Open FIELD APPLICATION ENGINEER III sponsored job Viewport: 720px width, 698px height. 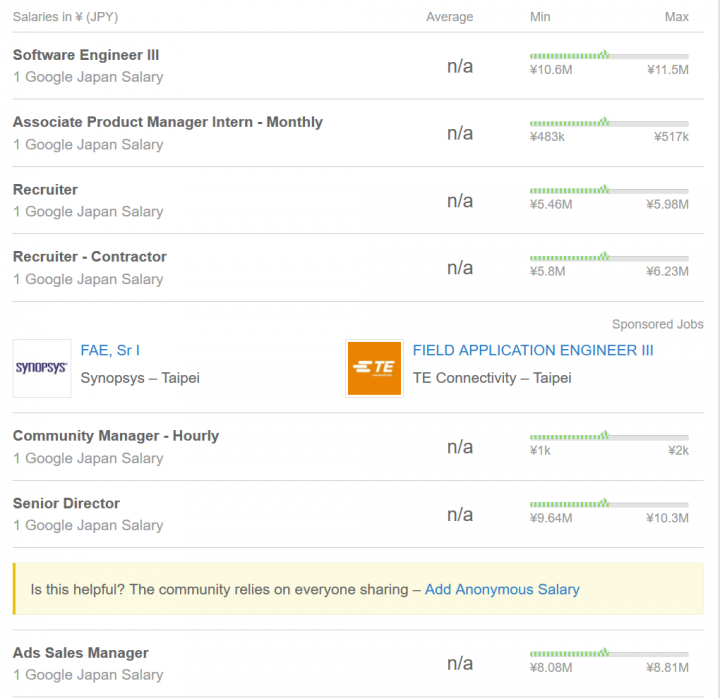coord(533,350)
